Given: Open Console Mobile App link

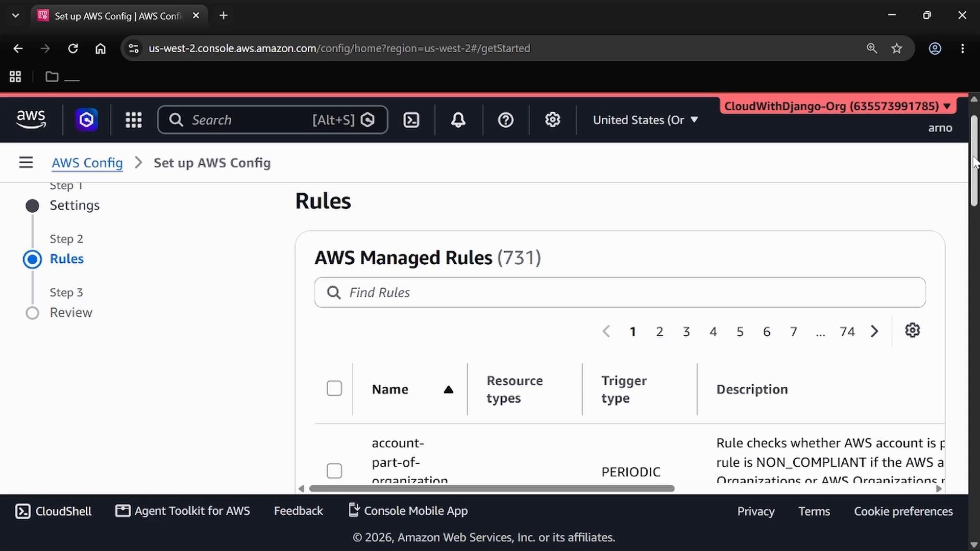Looking at the screenshot, I should [408, 511].
